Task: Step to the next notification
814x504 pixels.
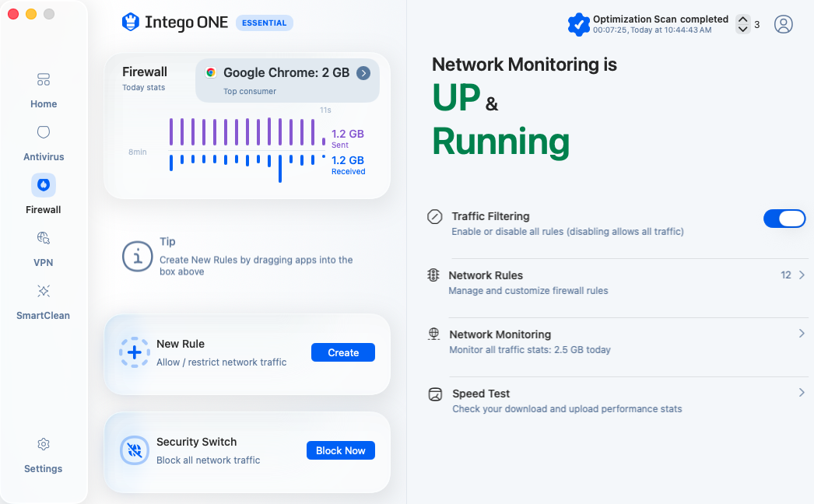Action: (743, 29)
